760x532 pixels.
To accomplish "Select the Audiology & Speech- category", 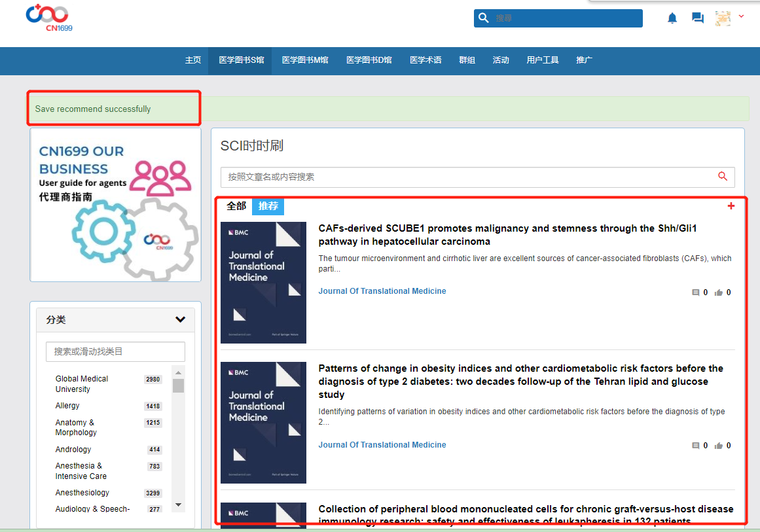I will coord(92,508).
